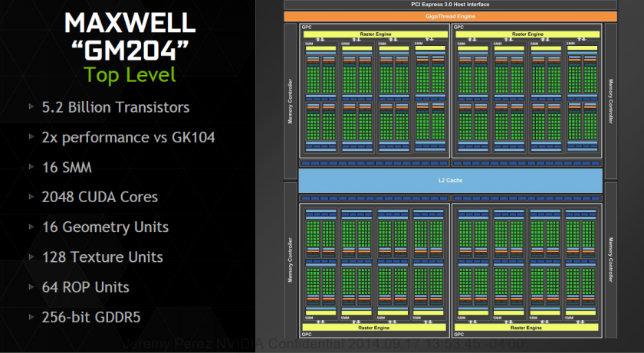
Task: Click the bullet arrow beside "128 Texture Units"
Action: (31, 257)
